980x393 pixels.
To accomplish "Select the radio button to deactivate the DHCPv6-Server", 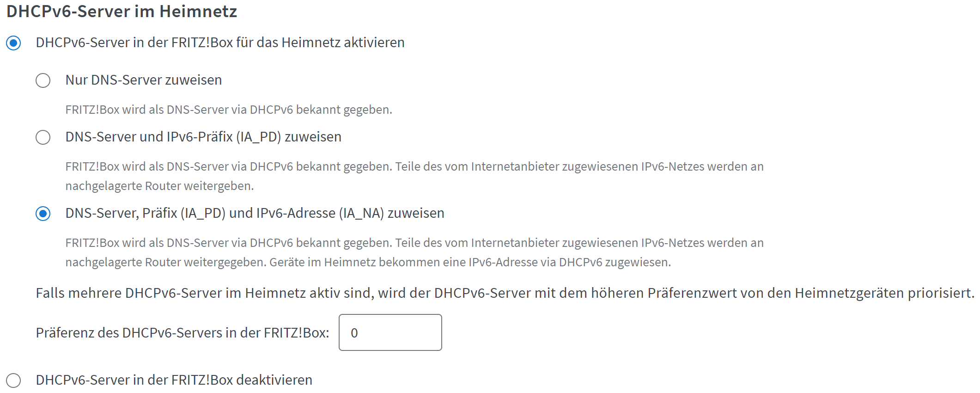I will (13, 381).
